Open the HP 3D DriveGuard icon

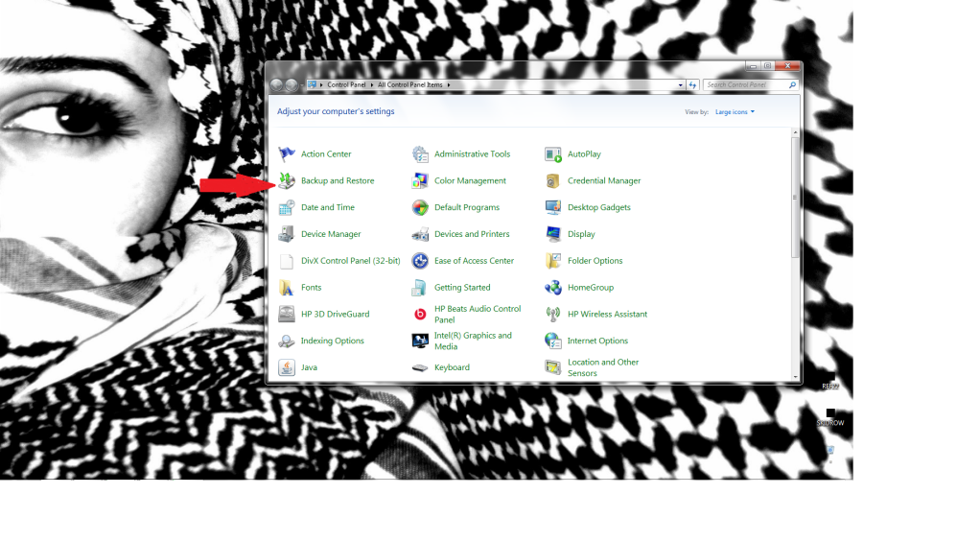click(x=287, y=314)
